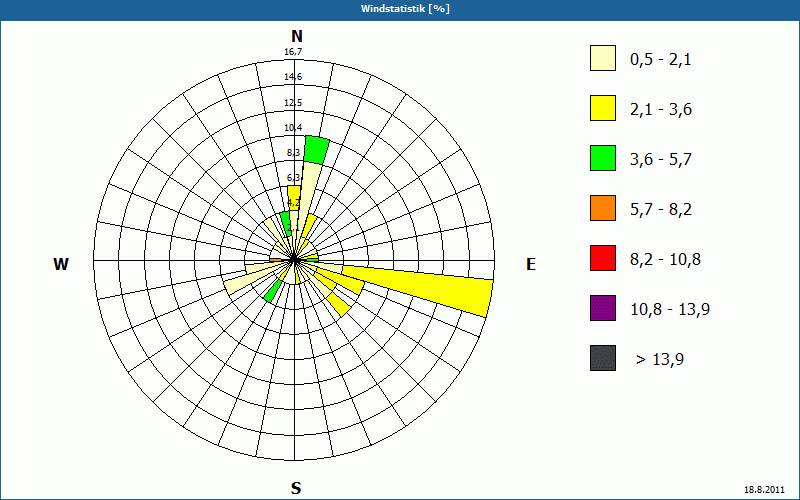The width and height of the screenshot is (800, 500).
Task: Click the N compass label
Action: 296,36
